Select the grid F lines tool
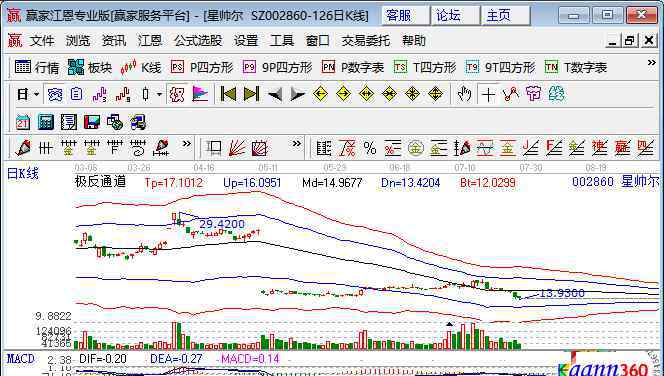This screenshot has height=376, width=664. 115,148
